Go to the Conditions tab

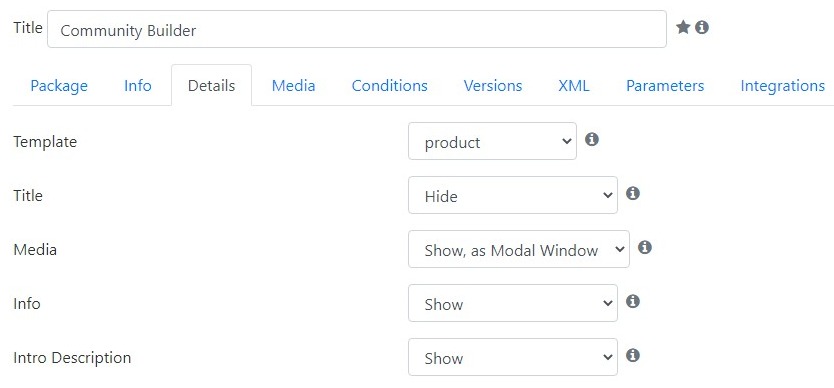point(390,86)
